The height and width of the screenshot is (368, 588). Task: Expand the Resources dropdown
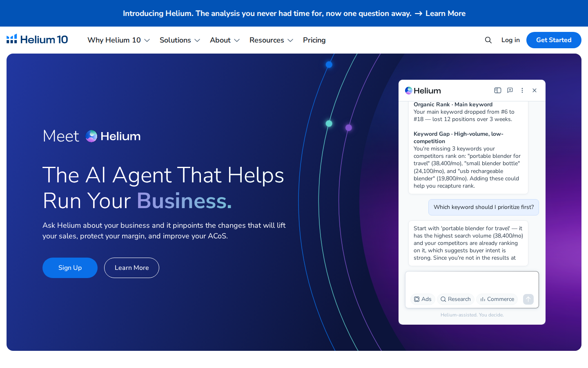pyautogui.click(x=271, y=40)
